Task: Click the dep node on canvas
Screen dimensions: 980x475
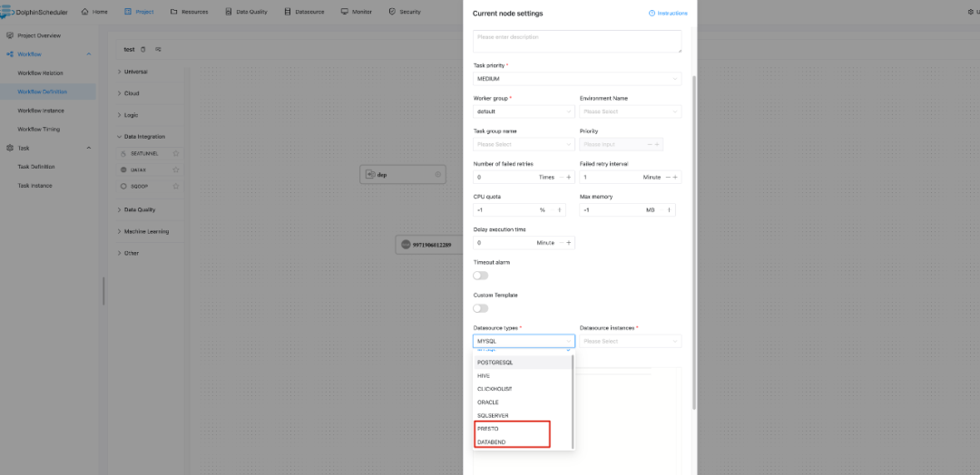Action: tap(403, 175)
